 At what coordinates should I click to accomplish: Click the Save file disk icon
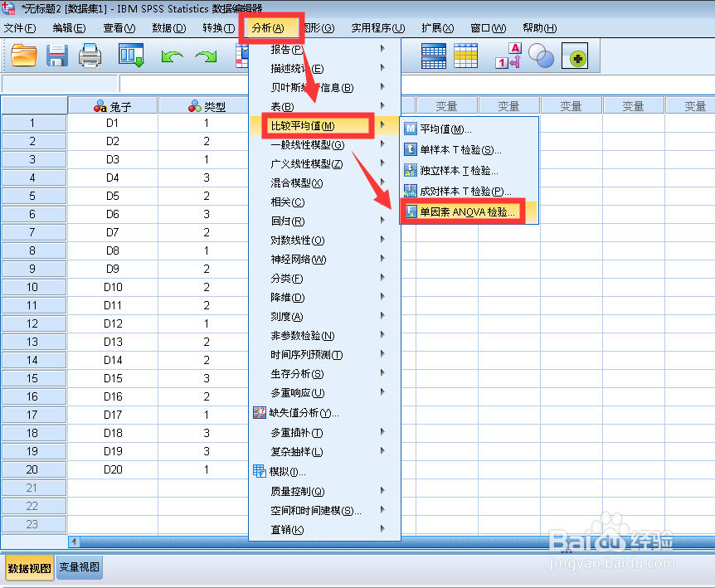tap(57, 56)
